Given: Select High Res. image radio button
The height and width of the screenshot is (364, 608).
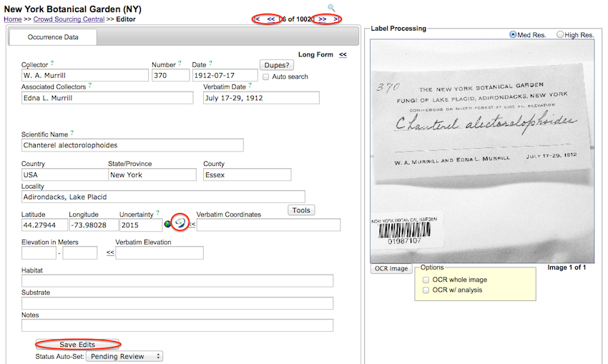Looking at the screenshot, I should pyautogui.click(x=560, y=35).
